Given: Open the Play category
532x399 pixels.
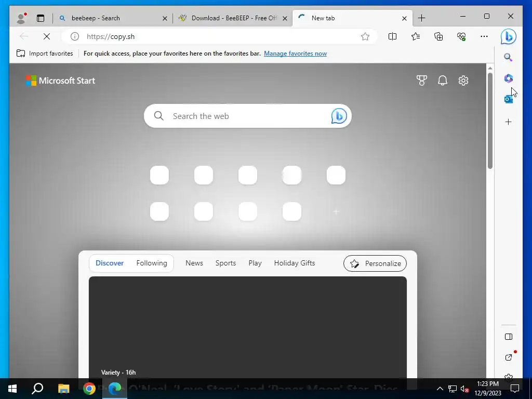Looking at the screenshot, I should pyautogui.click(x=255, y=263).
